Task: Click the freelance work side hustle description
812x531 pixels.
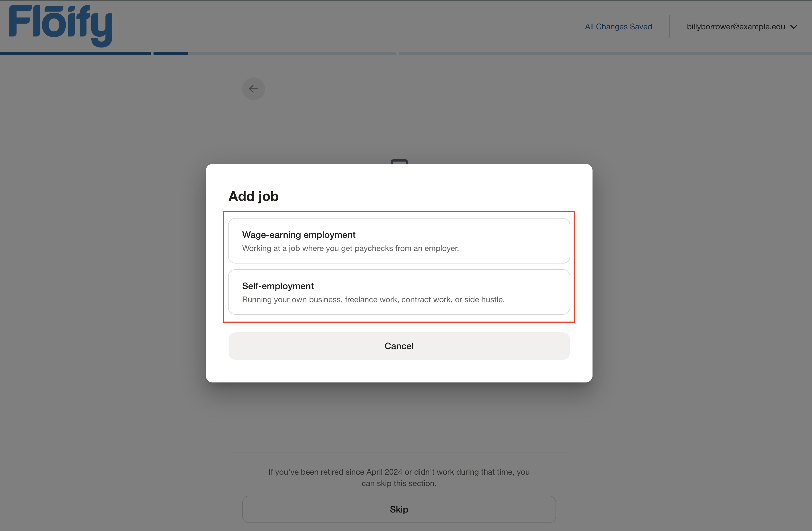Action: [x=373, y=299]
